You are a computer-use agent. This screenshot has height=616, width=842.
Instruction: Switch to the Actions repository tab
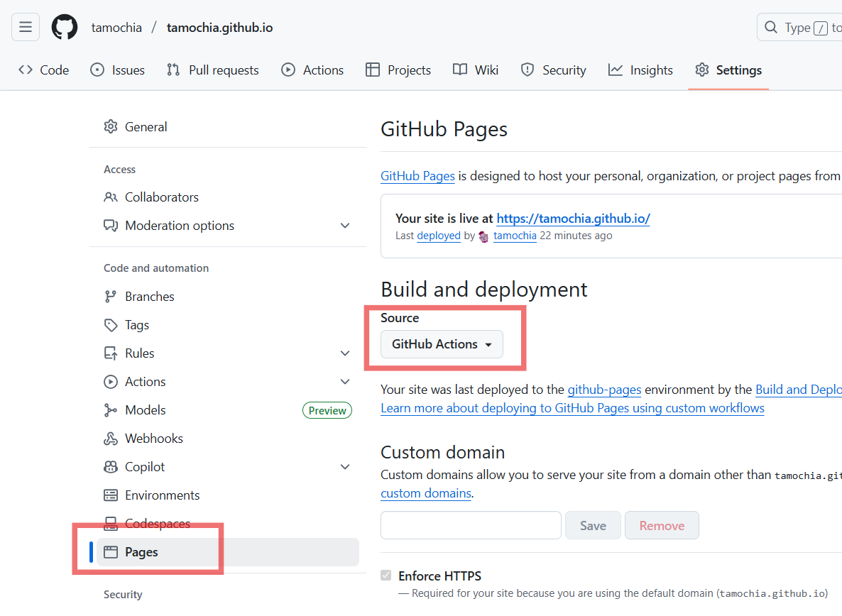pyautogui.click(x=312, y=70)
